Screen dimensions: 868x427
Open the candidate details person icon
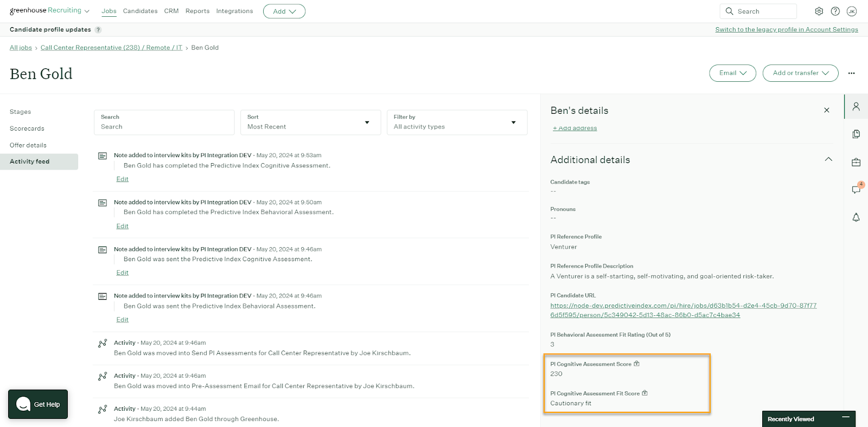(x=856, y=107)
